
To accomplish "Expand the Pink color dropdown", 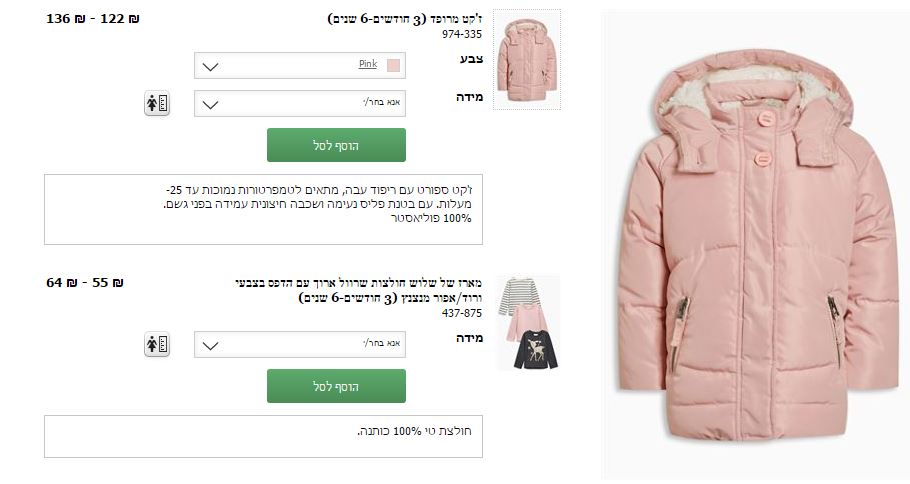I will (299, 66).
